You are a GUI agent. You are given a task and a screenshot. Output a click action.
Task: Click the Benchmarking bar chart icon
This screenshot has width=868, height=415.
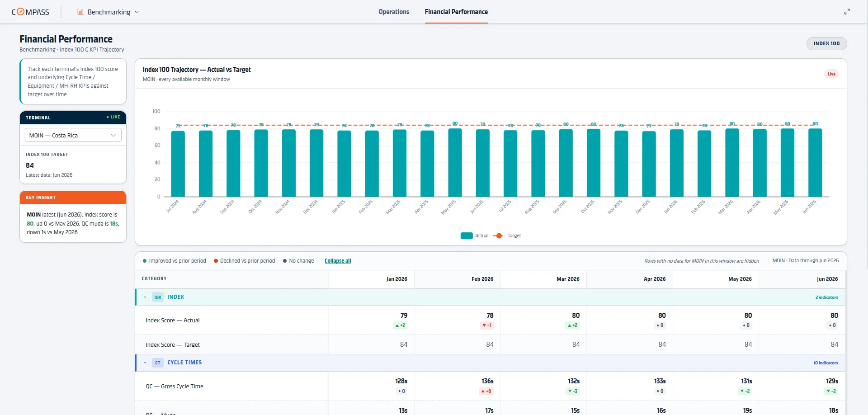click(80, 12)
